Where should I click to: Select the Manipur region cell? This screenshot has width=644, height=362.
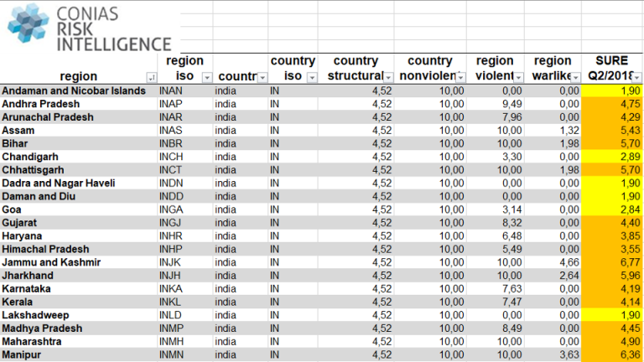click(24, 354)
